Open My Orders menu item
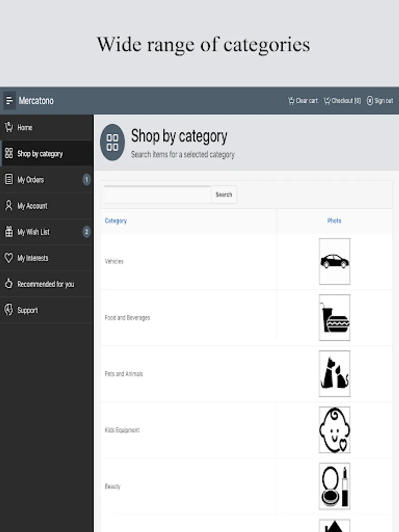This screenshot has height=532, width=399. pos(47,180)
